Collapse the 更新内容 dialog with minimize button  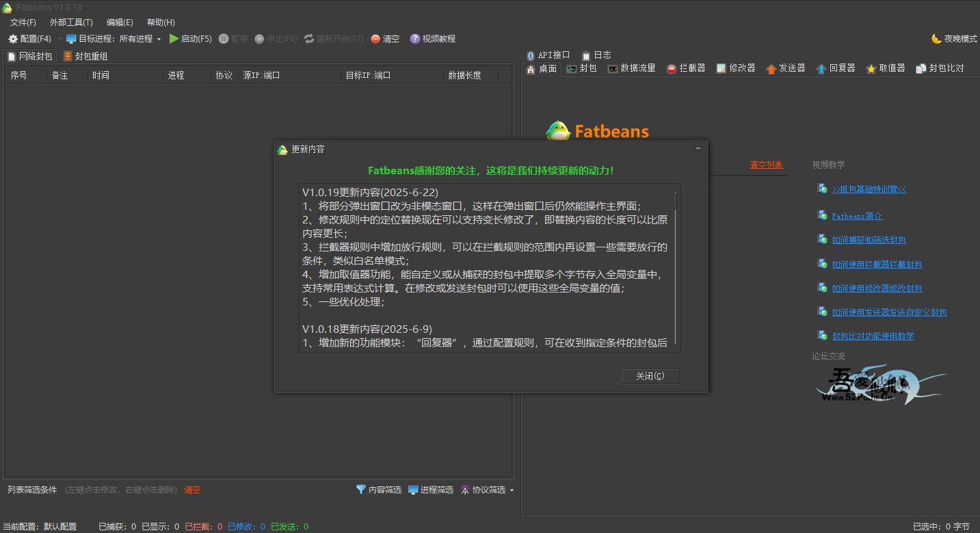tap(698, 148)
